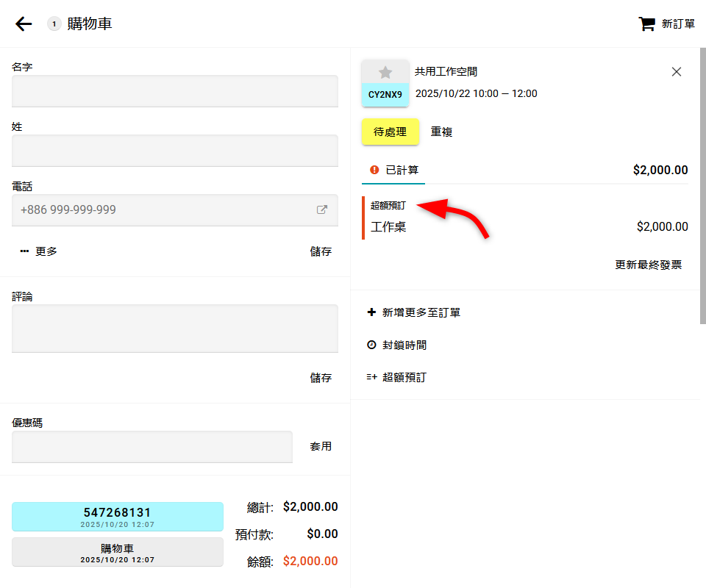Apply the coupon with 套用
Screen dimensions: 706x588
click(x=321, y=446)
